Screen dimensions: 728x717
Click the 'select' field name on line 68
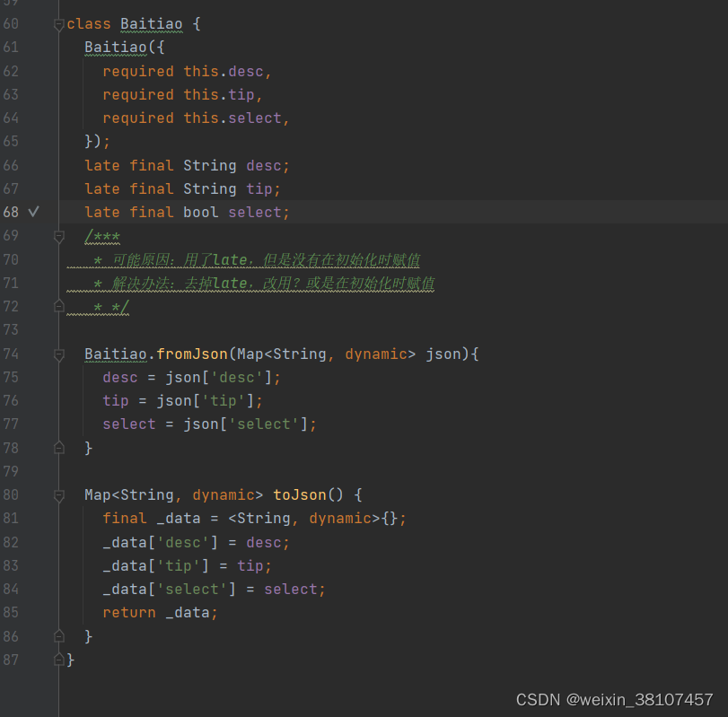coord(254,212)
